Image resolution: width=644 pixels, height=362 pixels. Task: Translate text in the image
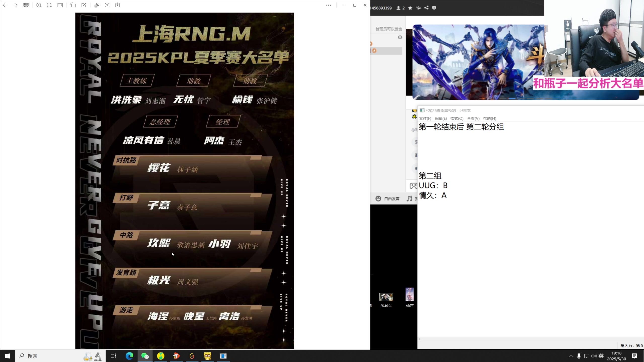click(x=97, y=5)
